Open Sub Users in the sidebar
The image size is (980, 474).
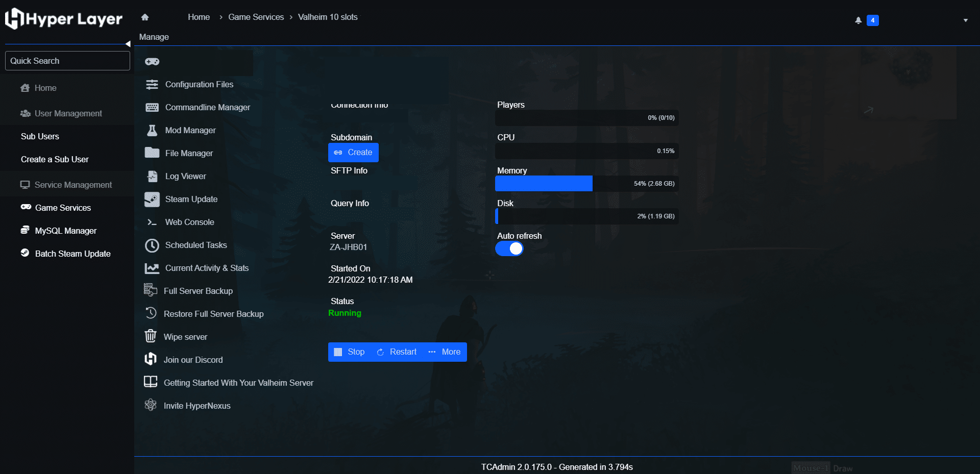(40, 137)
